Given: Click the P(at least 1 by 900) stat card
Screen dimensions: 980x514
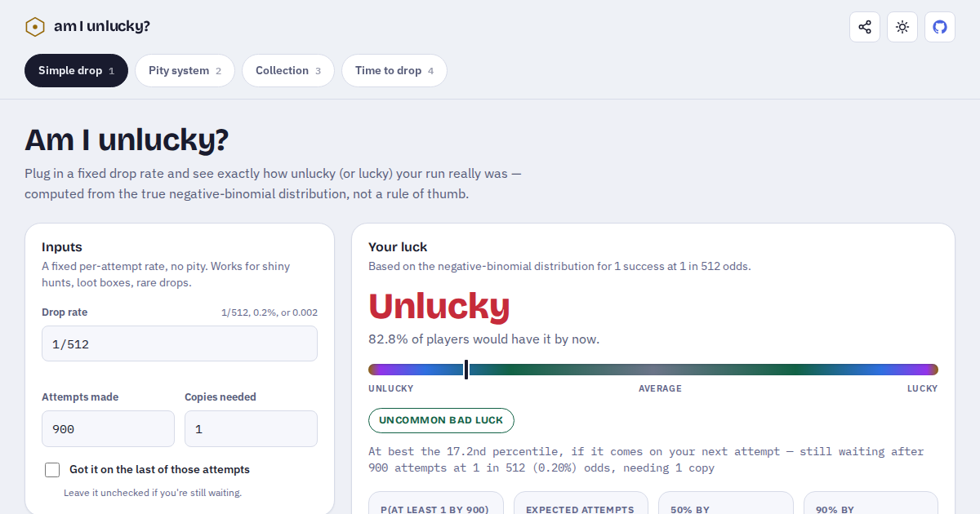Looking at the screenshot, I should pyautogui.click(x=435, y=503).
